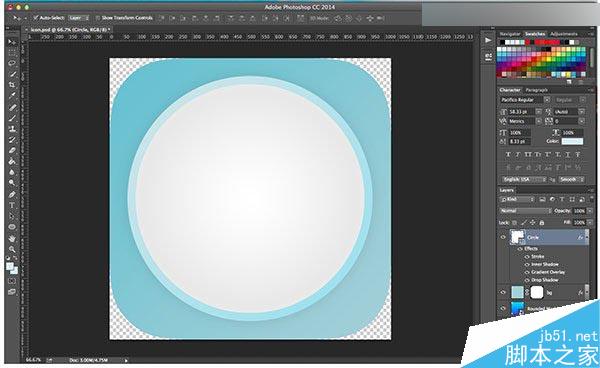The width and height of the screenshot is (600, 368).
Task: Switch to the Paragraph tab
Action: [536, 90]
